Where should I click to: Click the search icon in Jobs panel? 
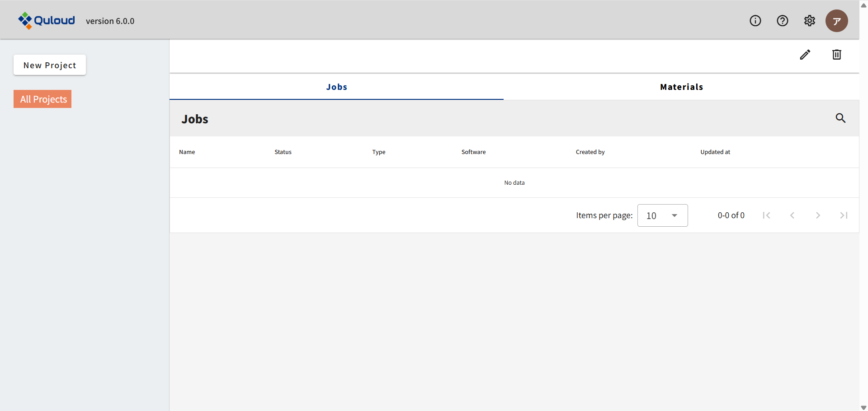point(840,118)
